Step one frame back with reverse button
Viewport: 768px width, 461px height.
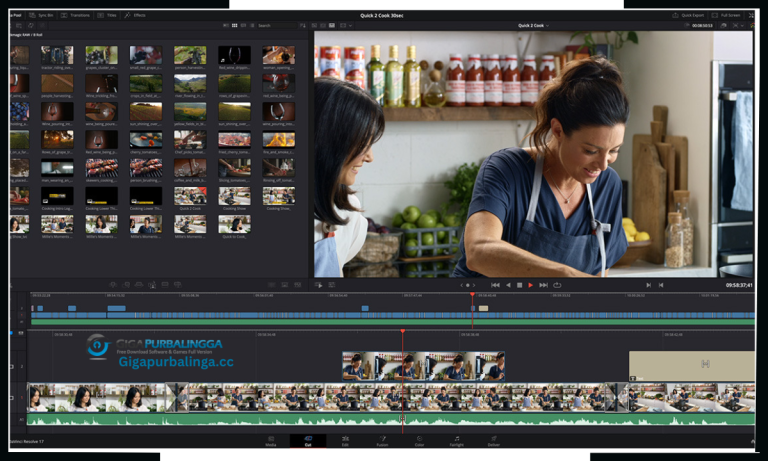(507, 285)
